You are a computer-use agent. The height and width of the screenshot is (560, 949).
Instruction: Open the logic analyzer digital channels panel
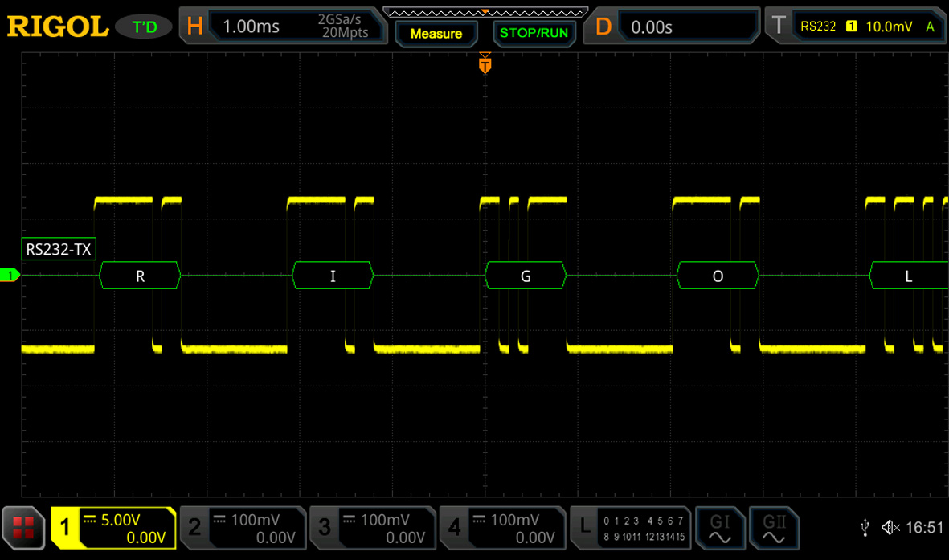[x=629, y=528]
